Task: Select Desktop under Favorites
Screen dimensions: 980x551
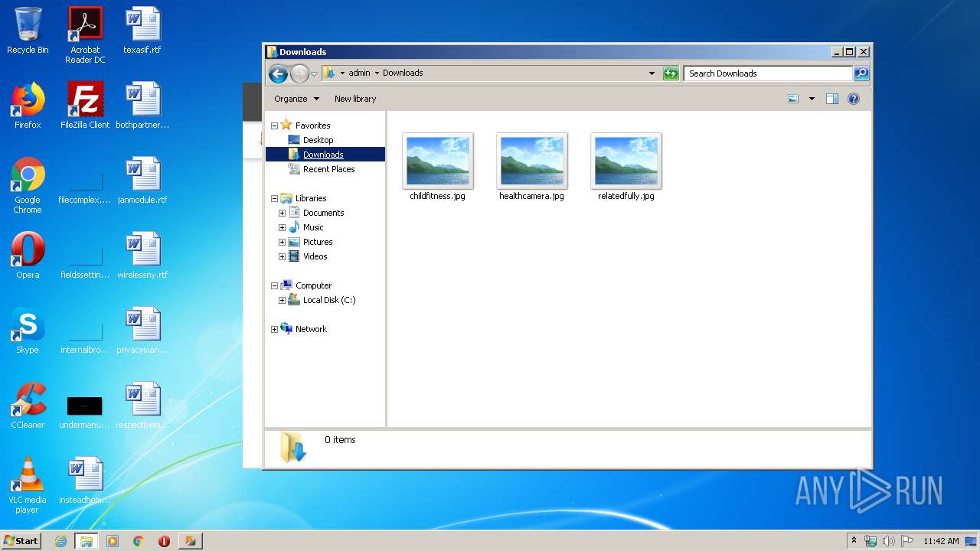Action: point(318,140)
